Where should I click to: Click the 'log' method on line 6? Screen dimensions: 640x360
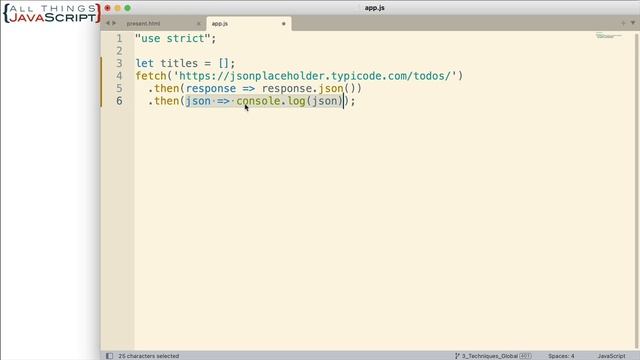pyautogui.click(x=296, y=101)
